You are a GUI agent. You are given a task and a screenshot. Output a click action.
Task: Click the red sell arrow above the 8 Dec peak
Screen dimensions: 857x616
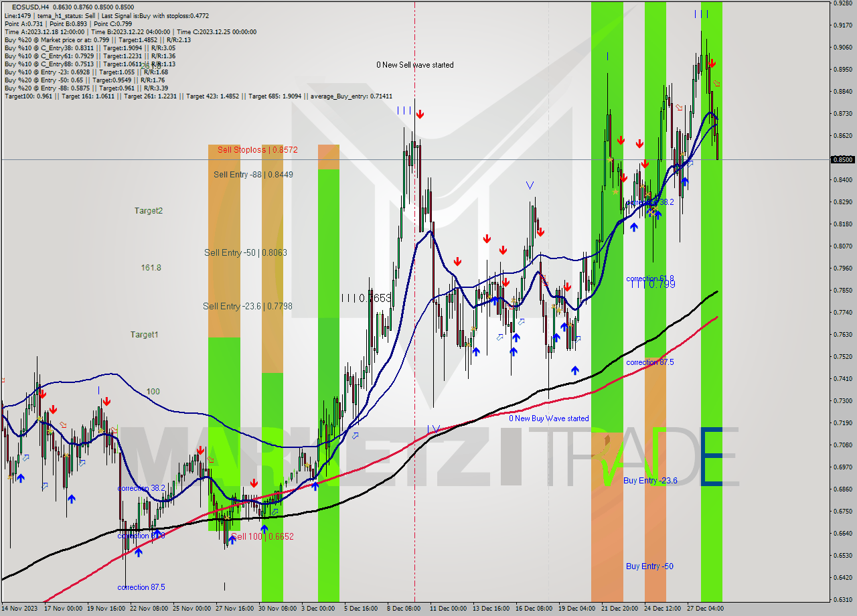pyautogui.click(x=420, y=113)
